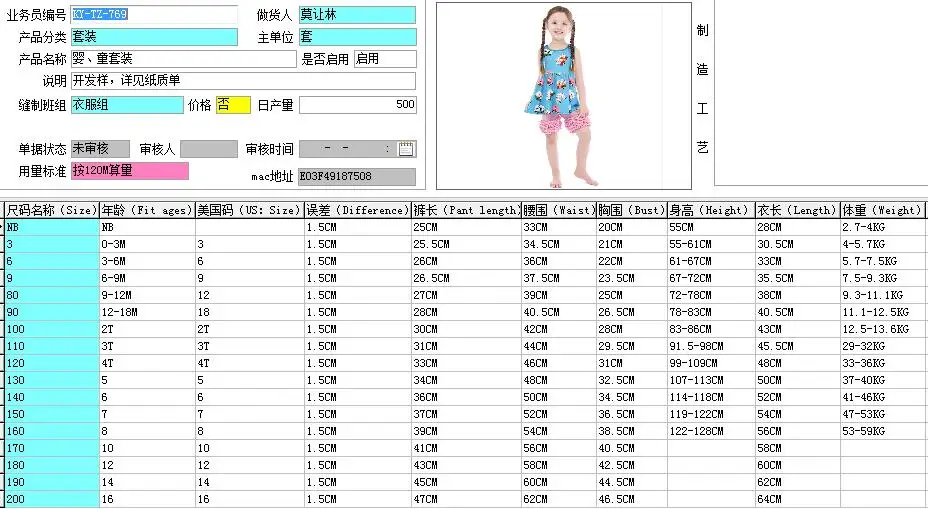Edit the 说明 field 开发样,详见纸质单
Screen dimensions: 928x509
[243, 80]
